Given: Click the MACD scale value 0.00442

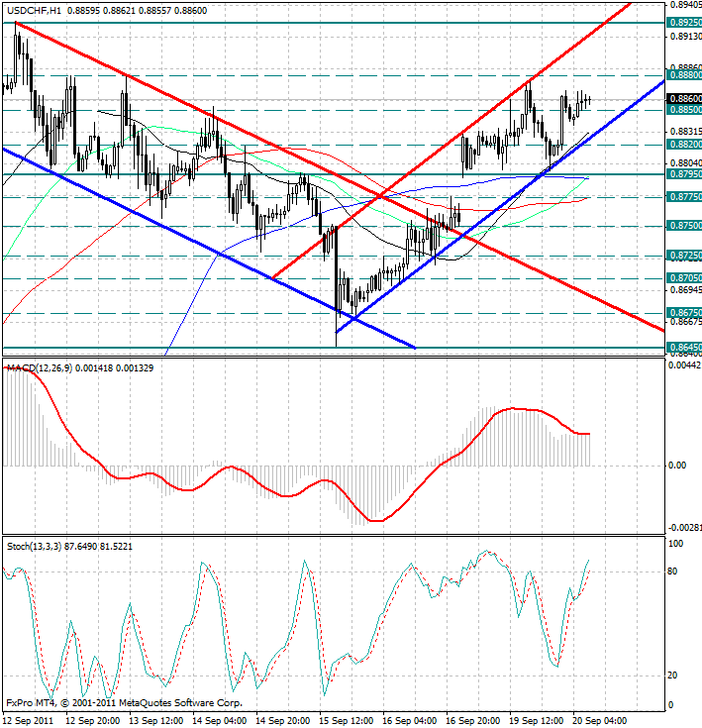Looking at the screenshot, I should click(684, 365).
